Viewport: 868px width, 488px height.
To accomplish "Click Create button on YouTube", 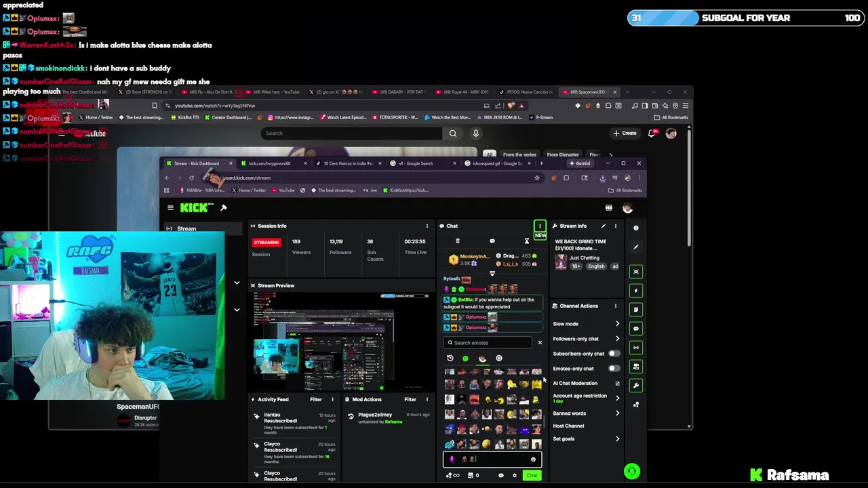I will (x=625, y=133).
